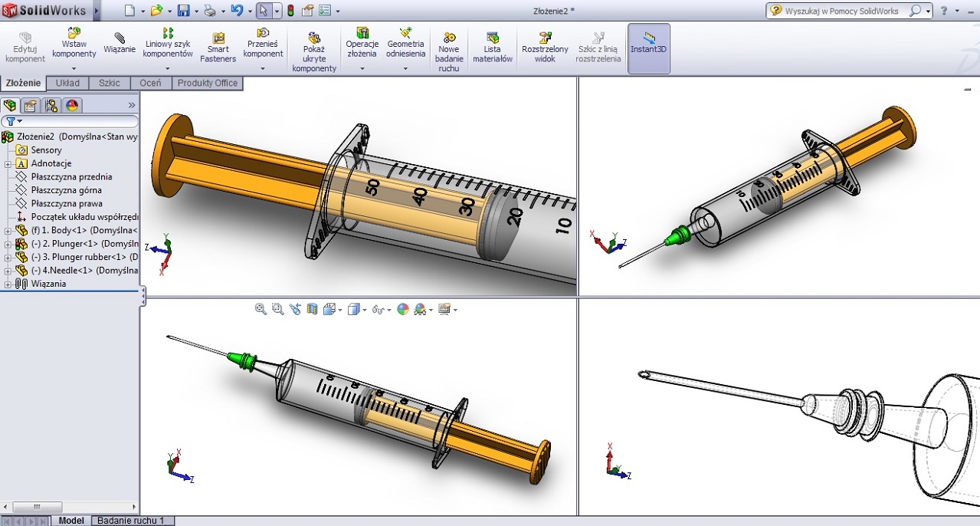This screenshot has height=526, width=980.
Task: Expand the Adnotacje tree node
Action: (x=8, y=163)
